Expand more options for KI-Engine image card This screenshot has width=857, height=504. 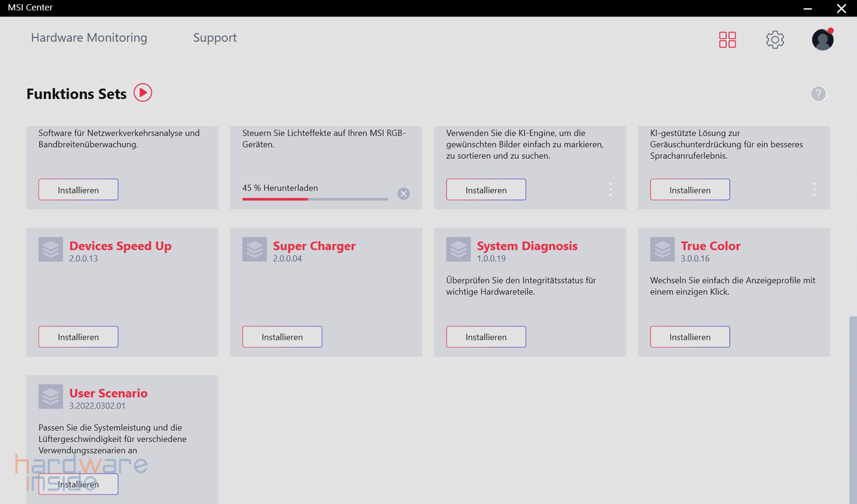point(610,190)
